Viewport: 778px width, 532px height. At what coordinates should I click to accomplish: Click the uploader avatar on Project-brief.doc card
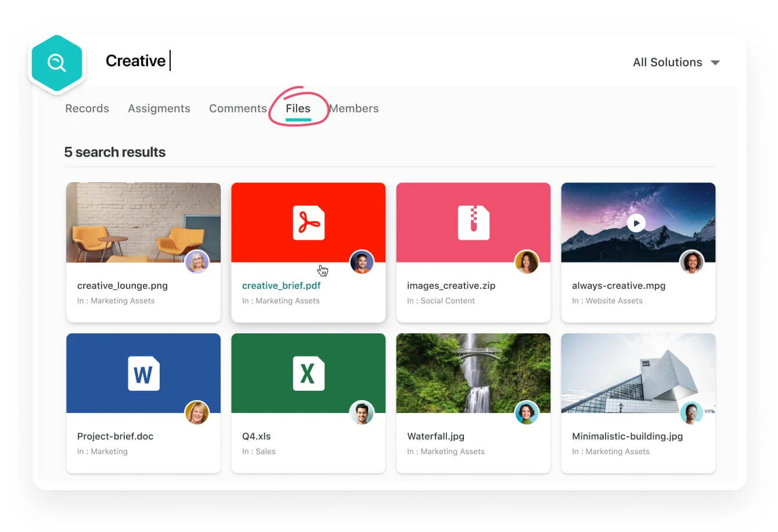pos(197,412)
